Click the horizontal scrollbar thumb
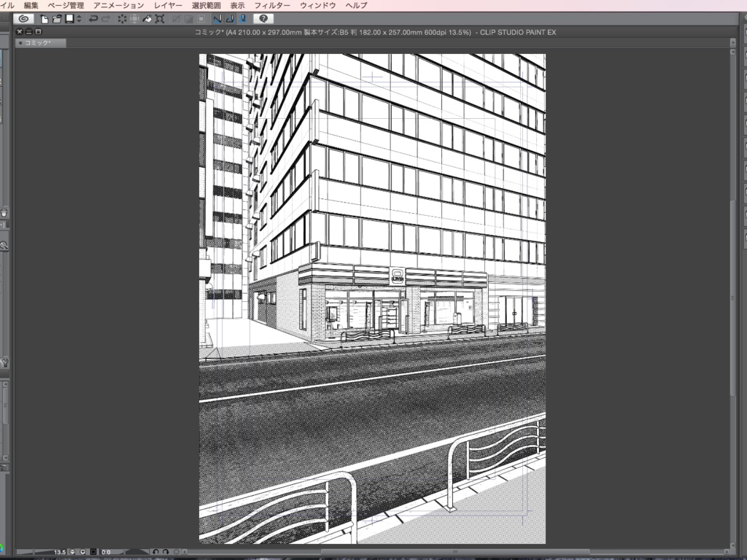 (x=455, y=552)
